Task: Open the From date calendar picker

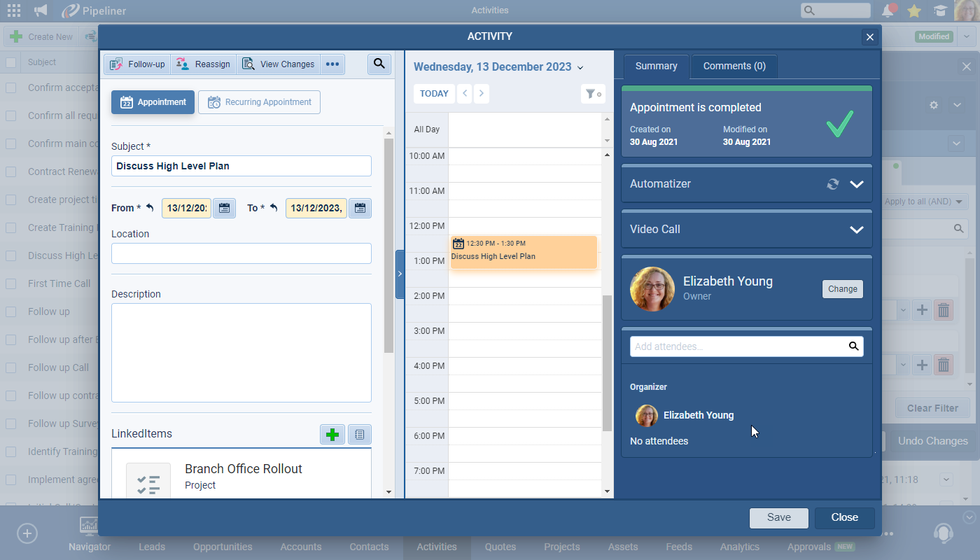Action: [224, 208]
